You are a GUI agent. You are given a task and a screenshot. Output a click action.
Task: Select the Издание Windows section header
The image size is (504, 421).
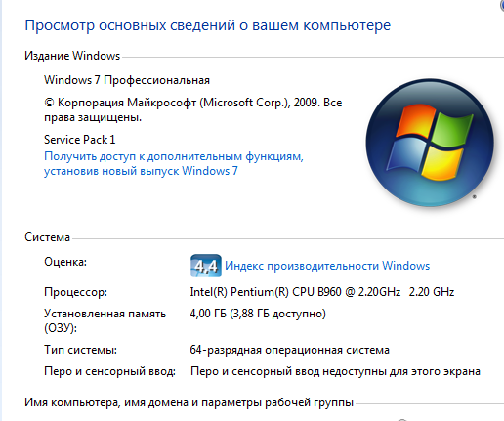(x=72, y=56)
